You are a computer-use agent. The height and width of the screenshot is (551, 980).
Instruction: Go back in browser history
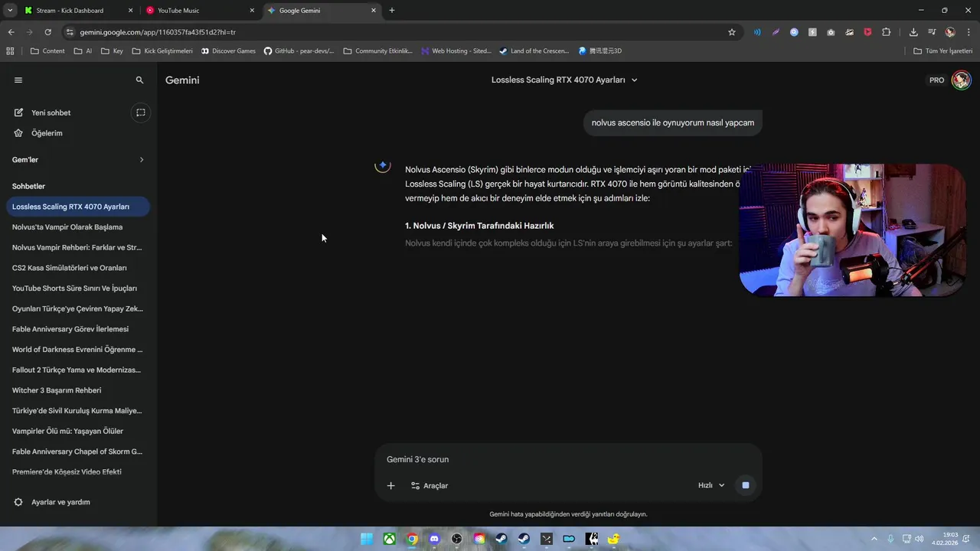(11, 32)
